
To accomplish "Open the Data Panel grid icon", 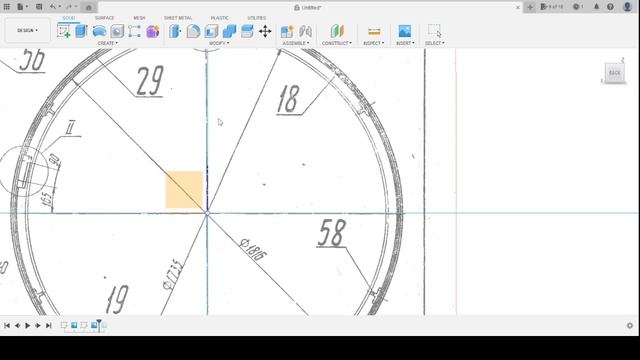I will [7, 7].
